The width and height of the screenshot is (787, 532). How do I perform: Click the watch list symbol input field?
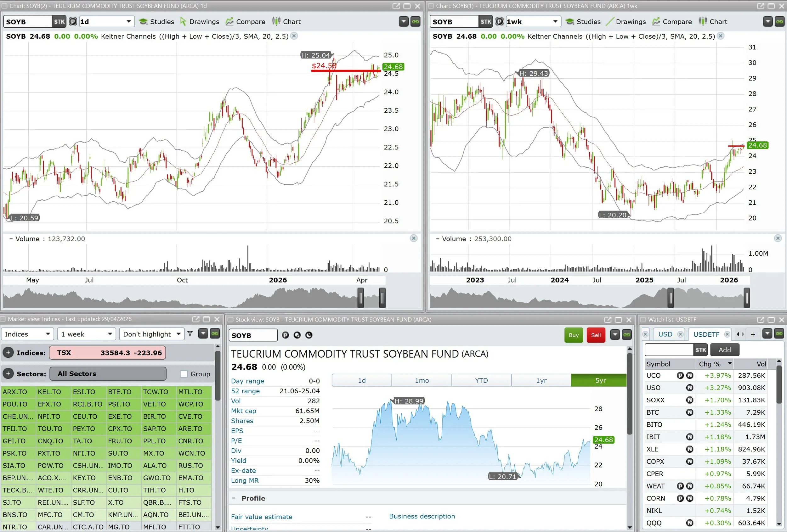click(x=668, y=350)
